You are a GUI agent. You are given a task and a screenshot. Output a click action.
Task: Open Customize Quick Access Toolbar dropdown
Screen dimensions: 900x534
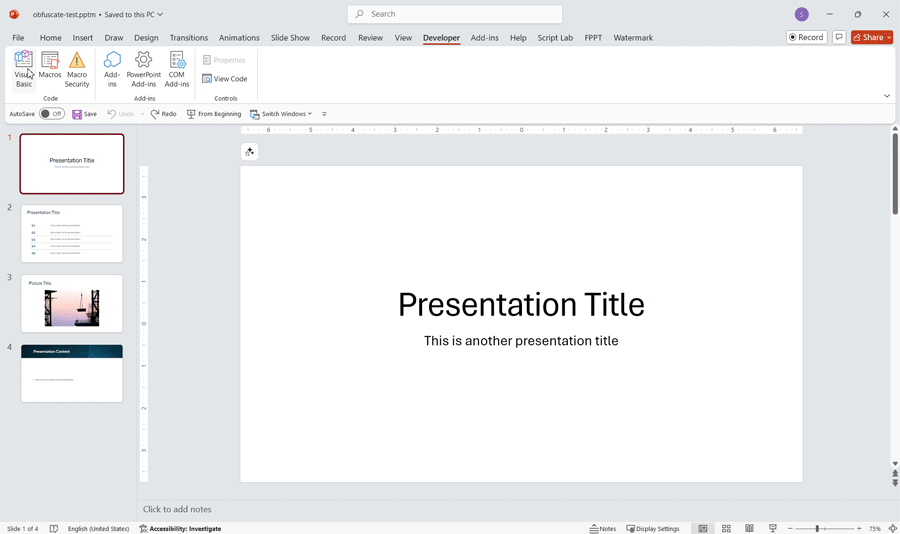click(324, 114)
